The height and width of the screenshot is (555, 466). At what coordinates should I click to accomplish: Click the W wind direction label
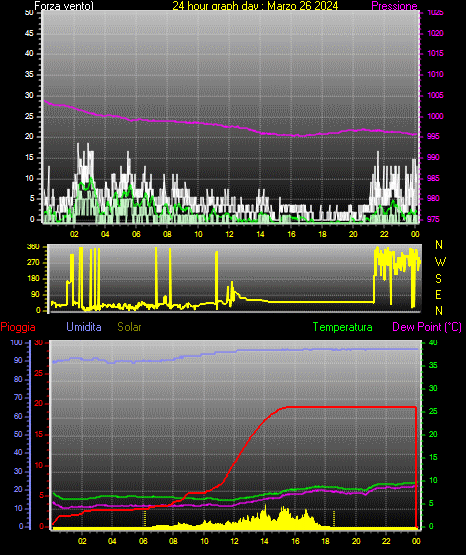coord(440,262)
